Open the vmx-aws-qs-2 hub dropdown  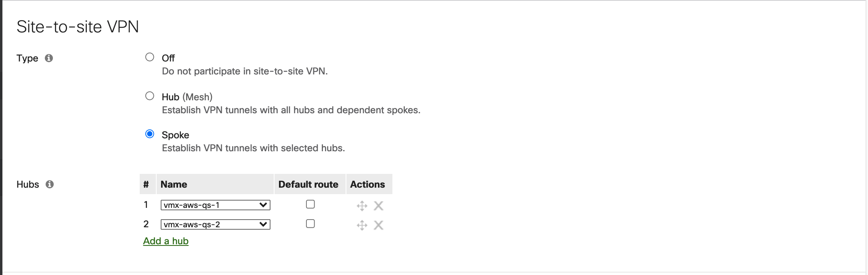click(216, 224)
